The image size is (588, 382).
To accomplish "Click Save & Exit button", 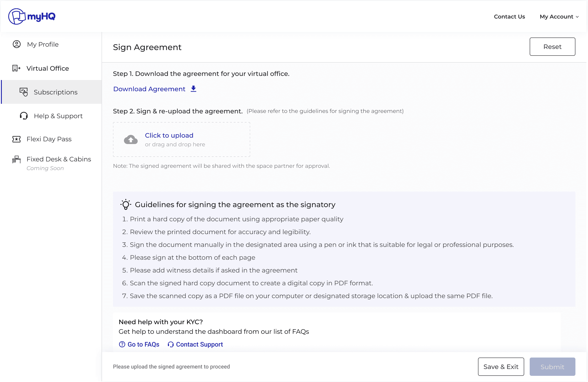I will tap(501, 366).
